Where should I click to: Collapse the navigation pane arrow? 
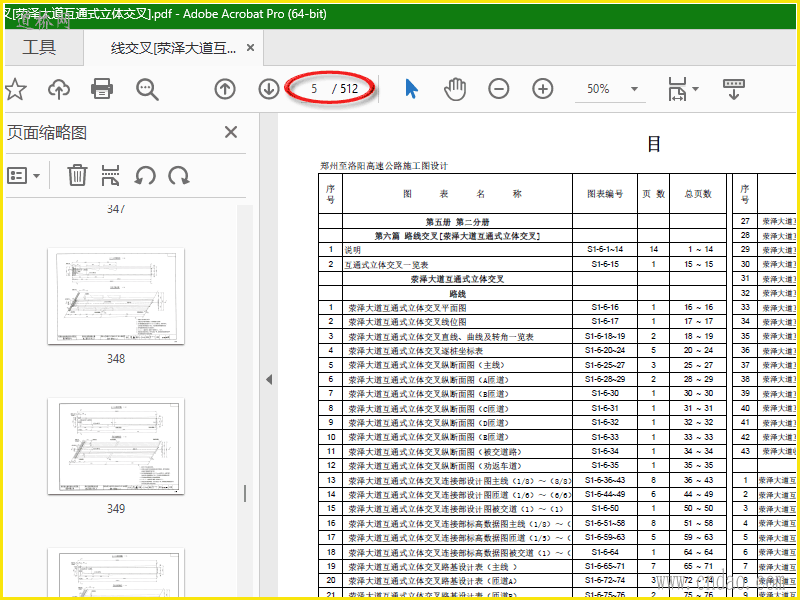269,379
